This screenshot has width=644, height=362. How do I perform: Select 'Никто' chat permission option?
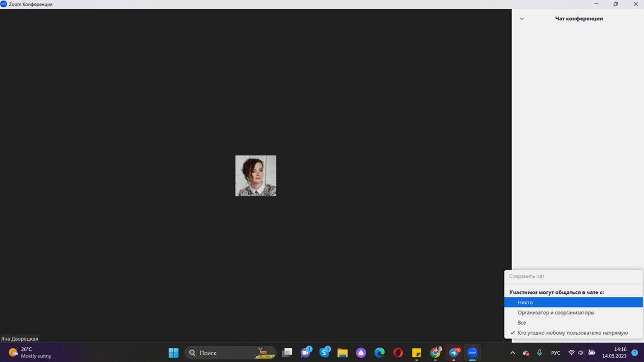pos(525,302)
